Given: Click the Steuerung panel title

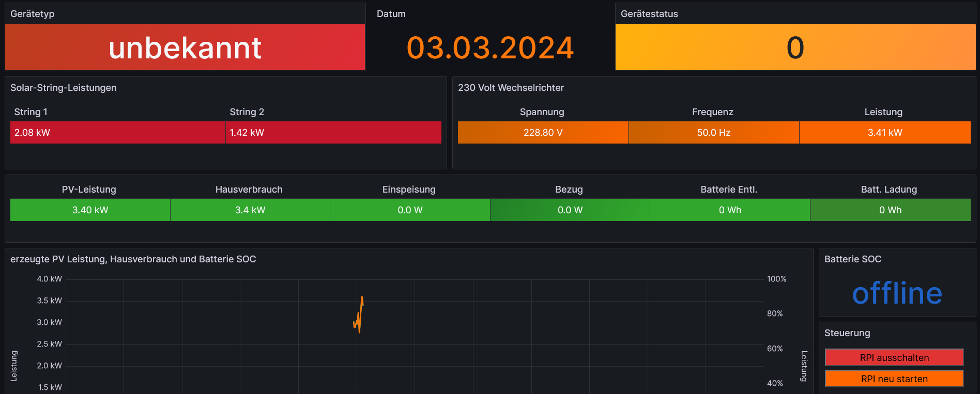Looking at the screenshot, I should tap(847, 333).
